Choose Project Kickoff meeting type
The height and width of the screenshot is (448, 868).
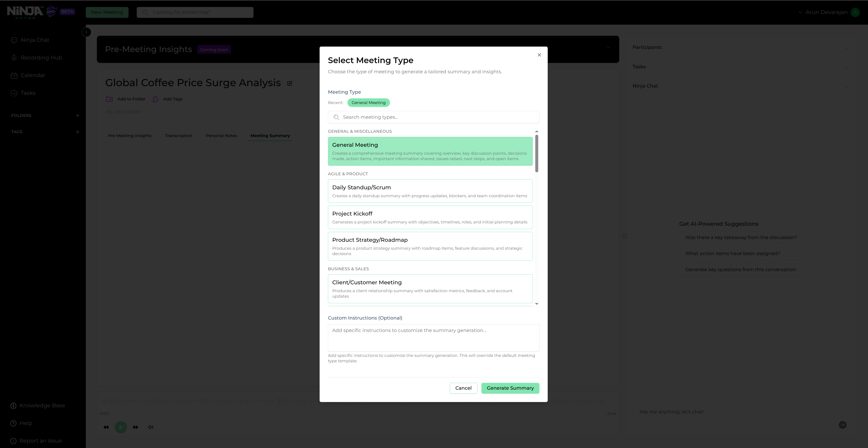pyautogui.click(x=430, y=217)
